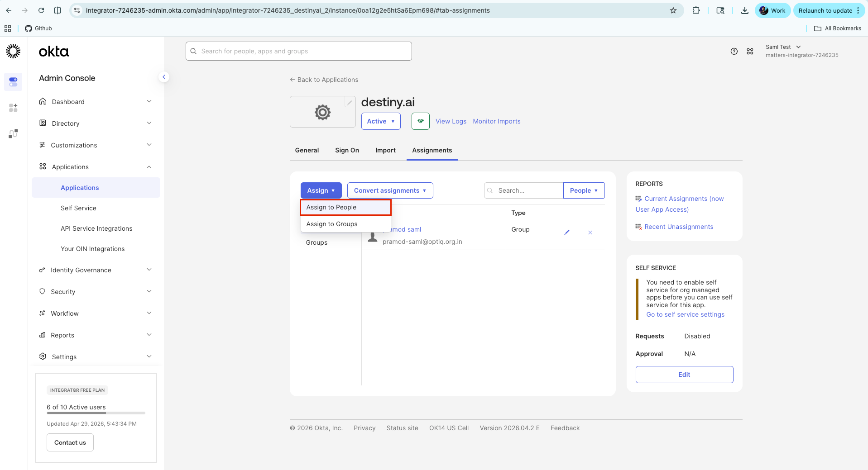Open the Privacy footer link

point(364,428)
